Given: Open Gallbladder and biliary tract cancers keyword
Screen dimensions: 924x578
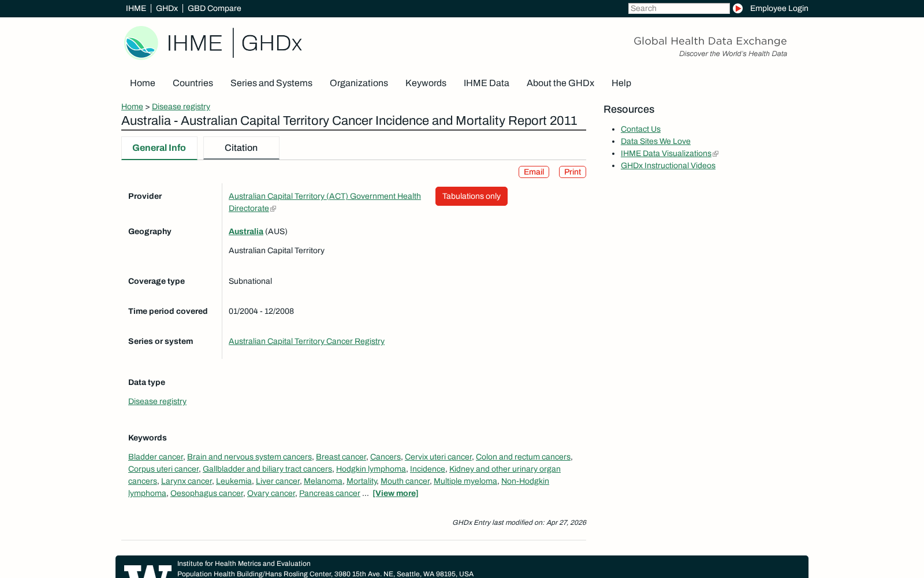Looking at the screenshot, I should coord(267,469).
